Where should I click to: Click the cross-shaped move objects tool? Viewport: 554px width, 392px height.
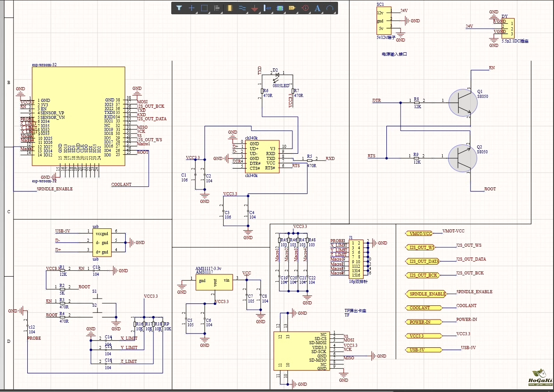coord(191,8)
